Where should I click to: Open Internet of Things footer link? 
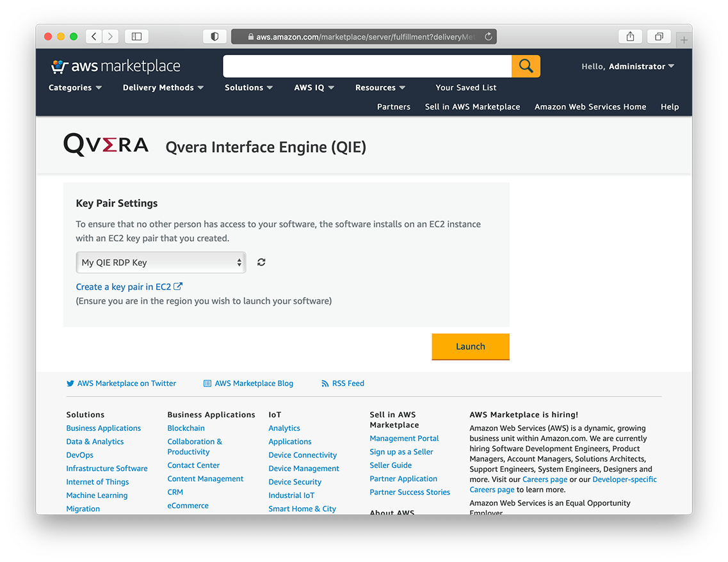(x=97, y=482)
